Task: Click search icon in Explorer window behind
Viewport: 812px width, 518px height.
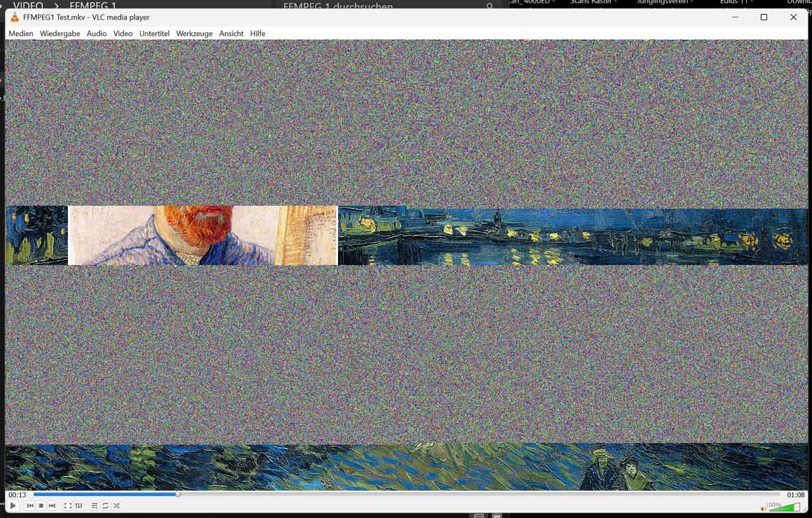Action: (490, 6)
